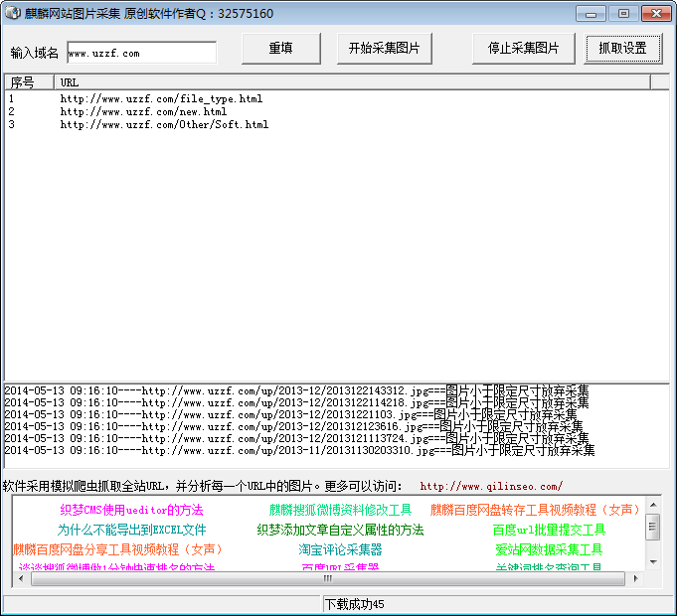Click left arrow of horizontal scrollbar
This screenshot has width=677, height=616.
coord(21,578)
